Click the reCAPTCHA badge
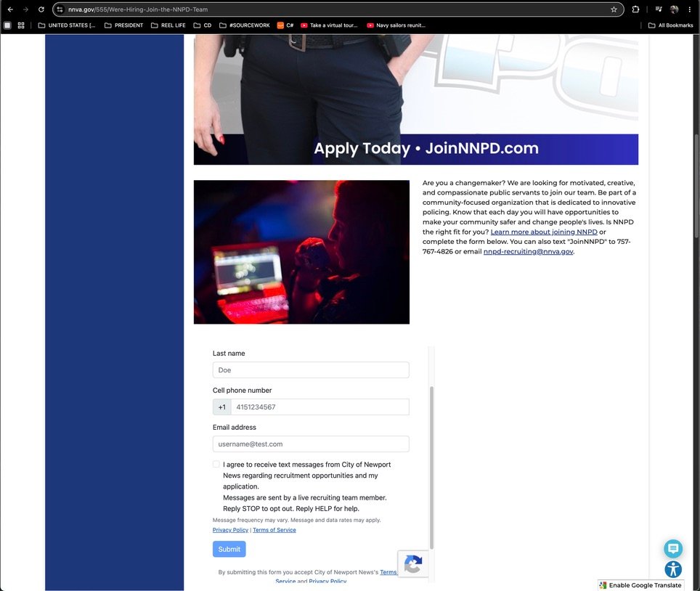 (413, 563)
